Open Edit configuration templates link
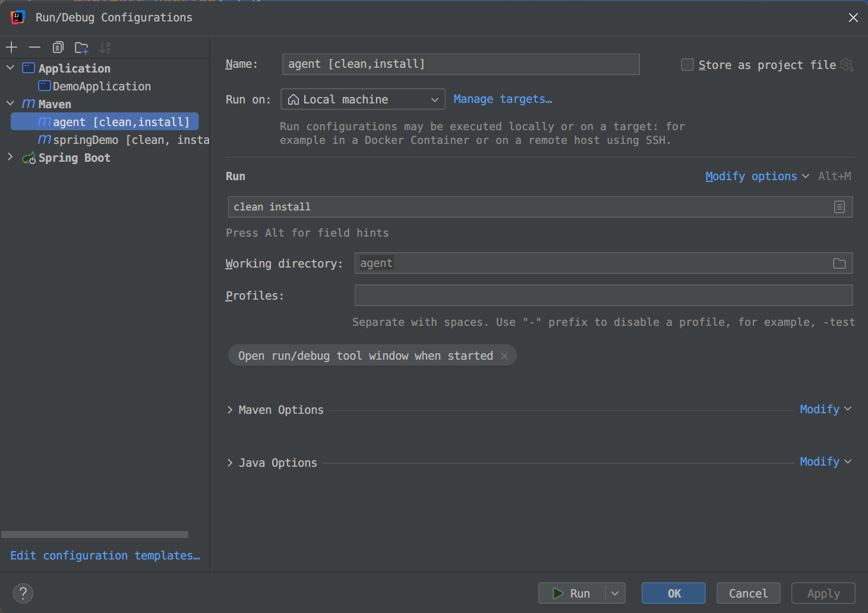This screenshot has width=868, height=613. 105,555
